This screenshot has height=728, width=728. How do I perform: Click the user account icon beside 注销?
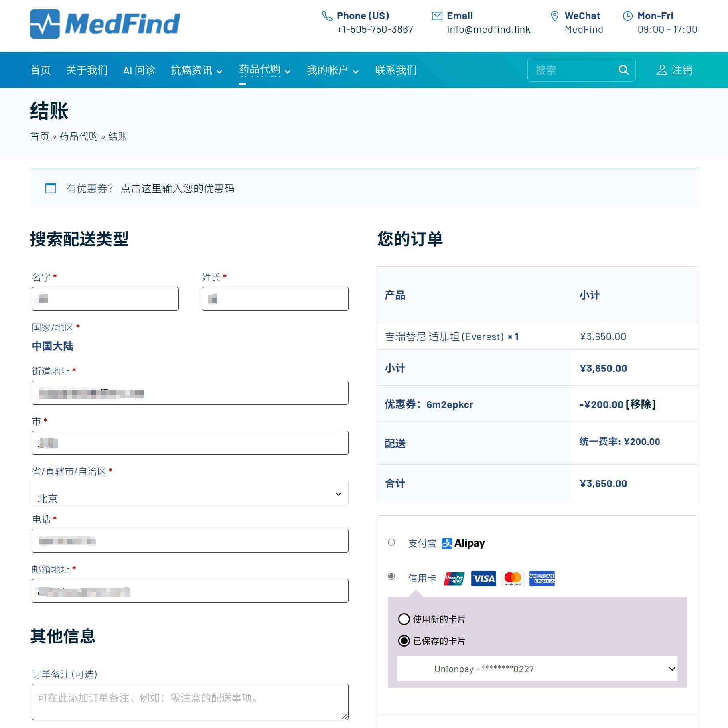pyautogui.click(x=662, y=70)
